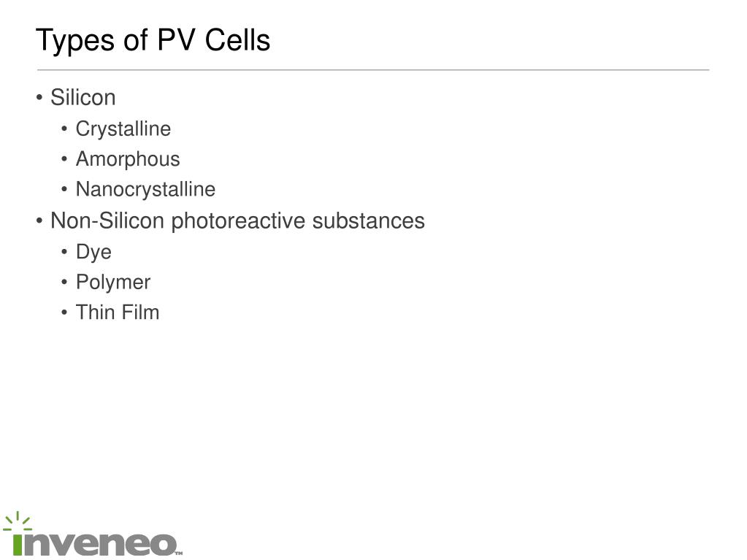Click the horizontal line under the title
The height and width of the screenshot is (560, 747).
pos(373,70)
